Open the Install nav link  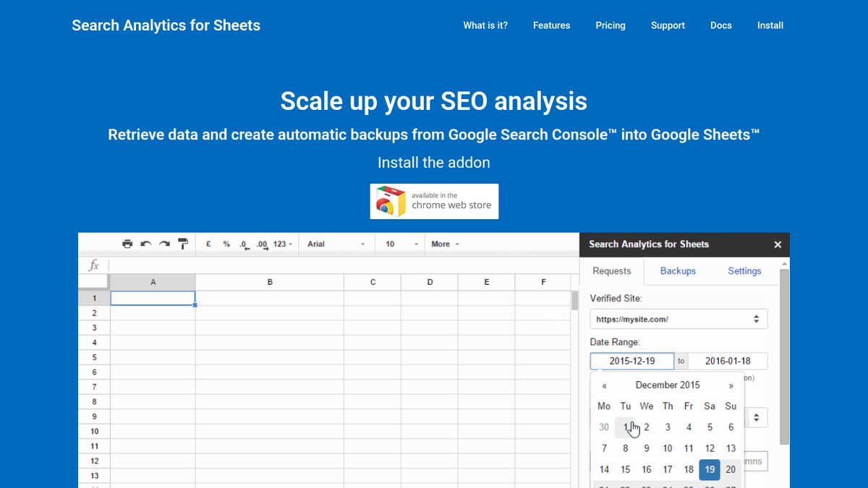click(770, 25)
